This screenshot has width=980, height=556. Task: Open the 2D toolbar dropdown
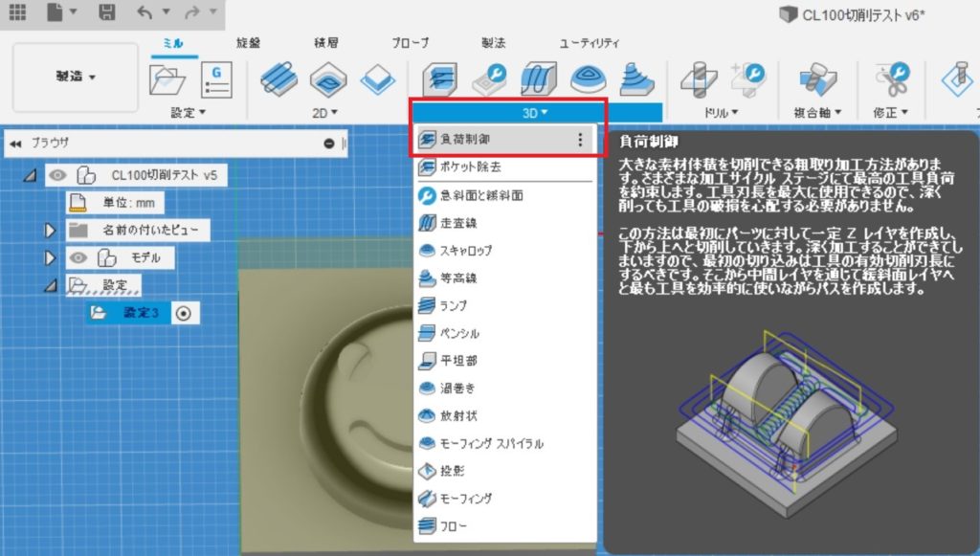tap(325, 113)
